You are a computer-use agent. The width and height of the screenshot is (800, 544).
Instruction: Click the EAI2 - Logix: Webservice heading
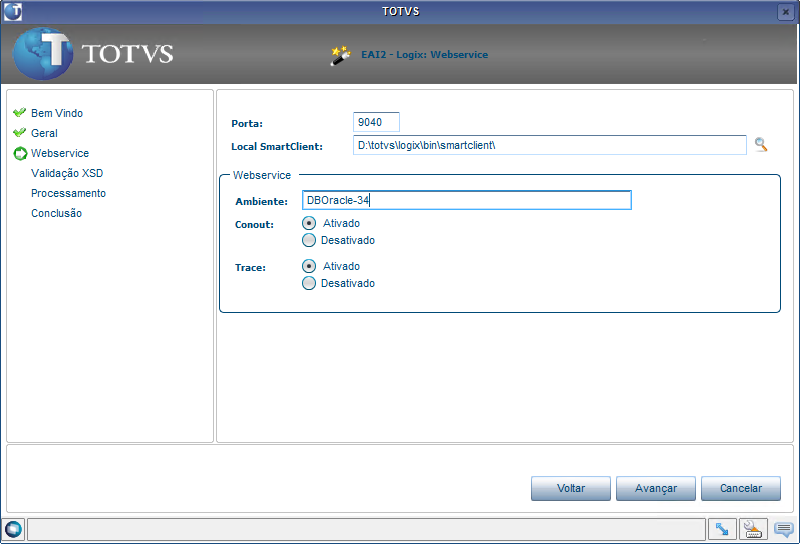pos(424,55)
